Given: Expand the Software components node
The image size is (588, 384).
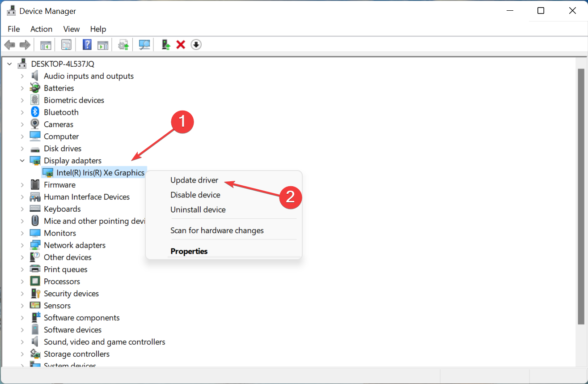Looking at the screenshot, I should point(22,318).
